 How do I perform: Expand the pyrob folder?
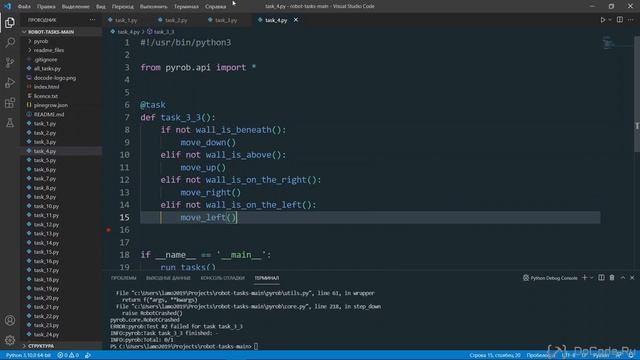pos(41,41)
